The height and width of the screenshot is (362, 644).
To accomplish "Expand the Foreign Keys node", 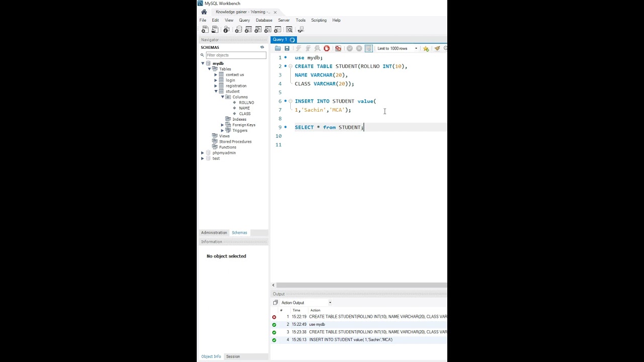I will (x=222, y=125).
